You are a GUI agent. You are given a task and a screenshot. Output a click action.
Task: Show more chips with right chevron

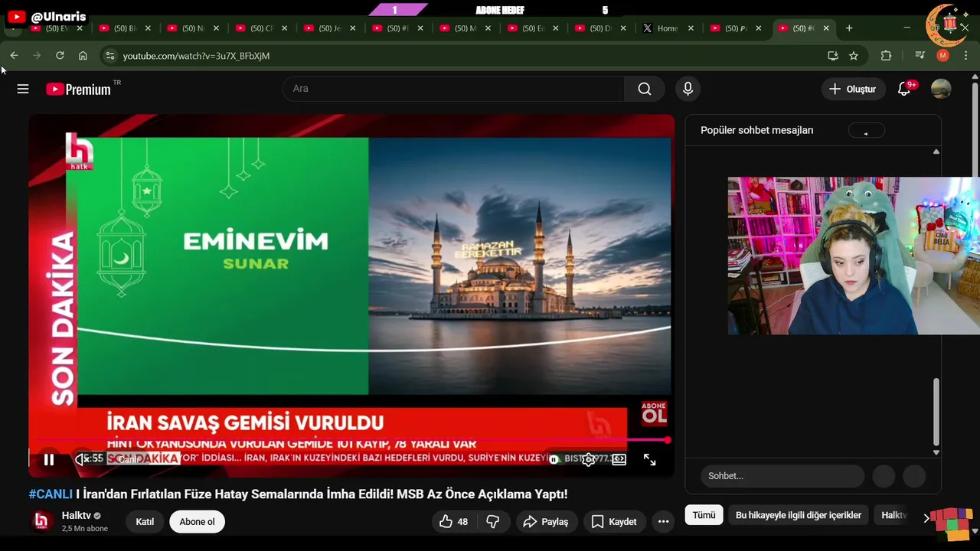926,518
